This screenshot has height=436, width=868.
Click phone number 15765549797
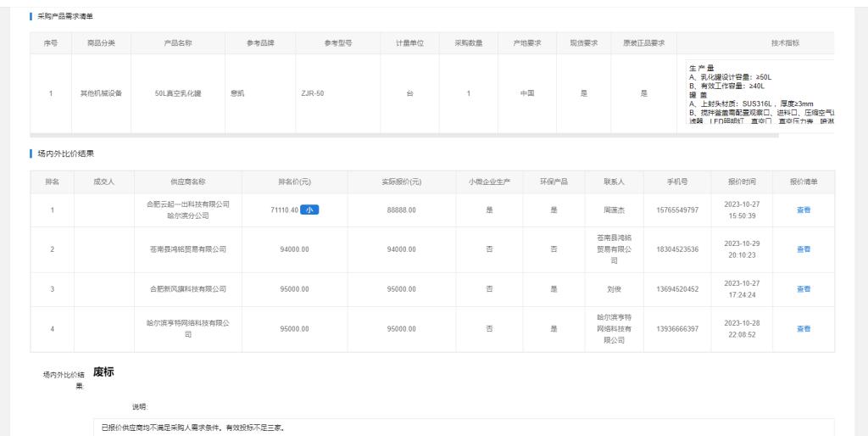[x=676, y=210]
